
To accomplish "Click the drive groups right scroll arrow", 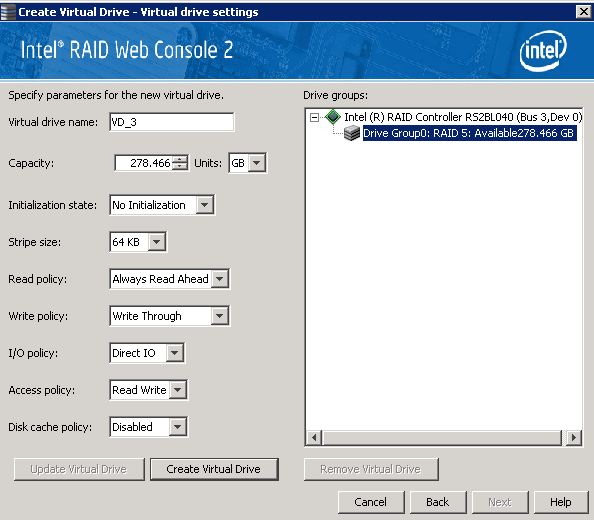I will tap(574, 438).
